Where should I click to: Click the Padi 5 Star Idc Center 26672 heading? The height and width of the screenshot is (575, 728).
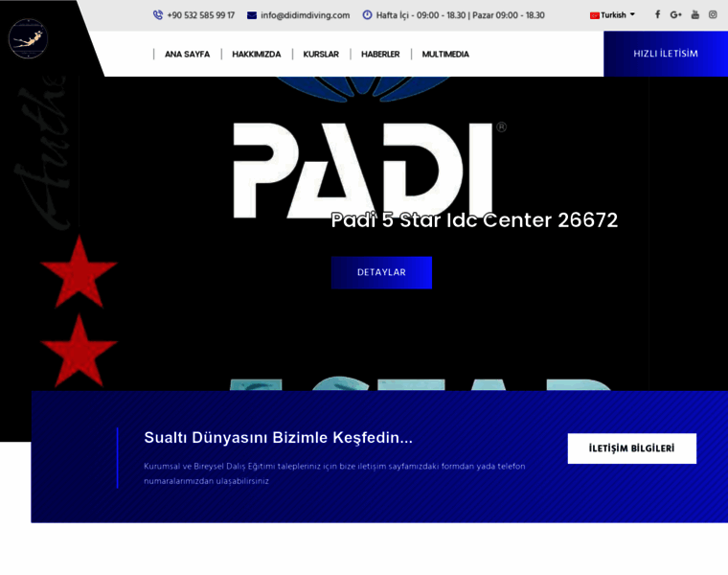(x=474, y=220)
